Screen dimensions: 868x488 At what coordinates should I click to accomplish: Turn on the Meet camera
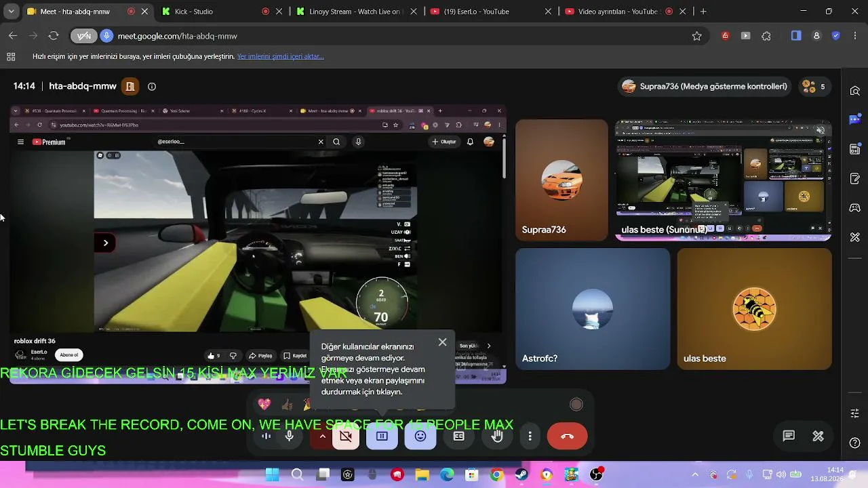(346, 436)
